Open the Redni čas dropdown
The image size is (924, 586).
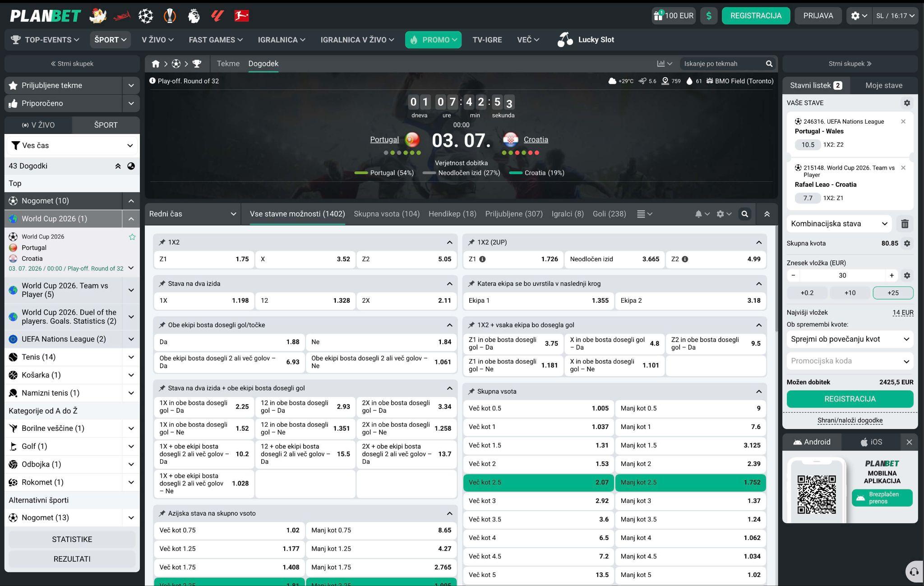[x=193, y=214]
